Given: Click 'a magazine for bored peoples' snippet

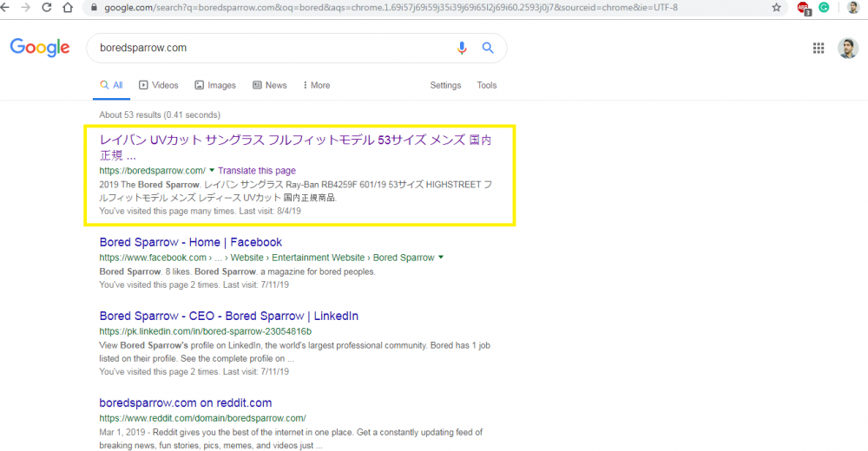Looking at the screenshot, I should (x=318, y=271).
